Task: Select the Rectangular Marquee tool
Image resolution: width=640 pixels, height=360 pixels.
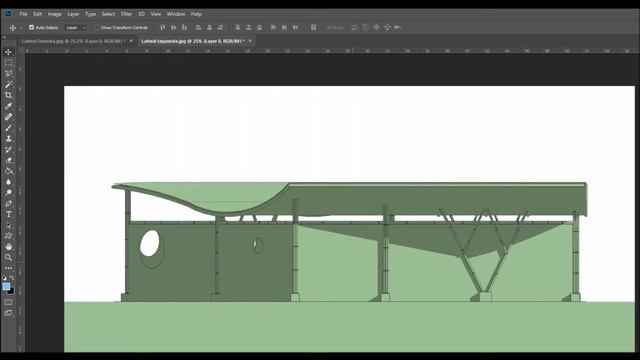Action: [x=8, y=63]
